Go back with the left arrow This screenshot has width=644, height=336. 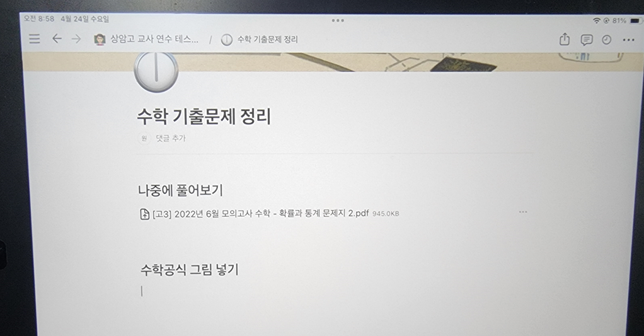tap(57, 38)
